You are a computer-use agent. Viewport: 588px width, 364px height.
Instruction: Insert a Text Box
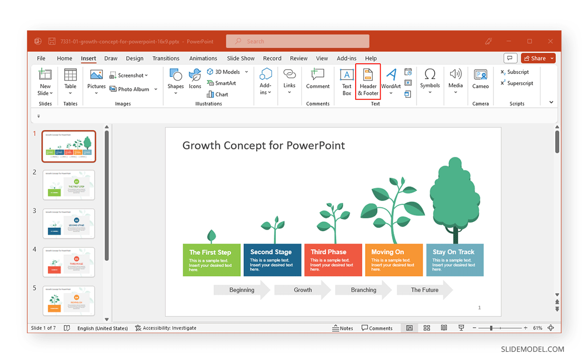[x=347, y=81]
